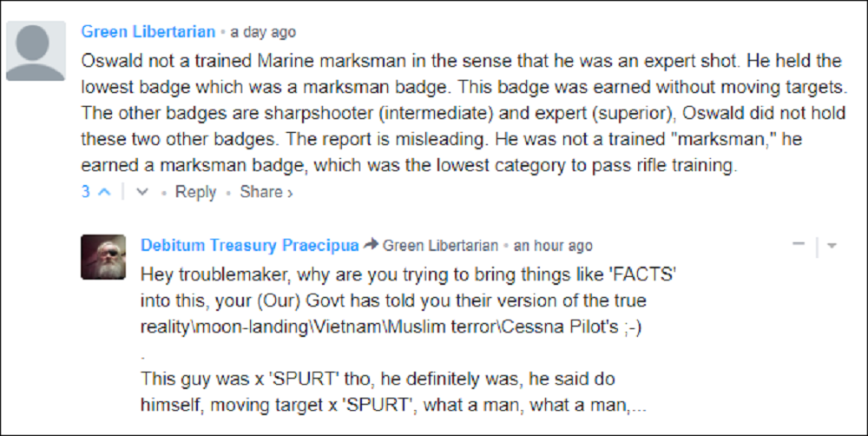The height and width of the screenshot is (436, 868).
Task: Click the 'an hour ago' timestamp
Action: pos(554,247)
